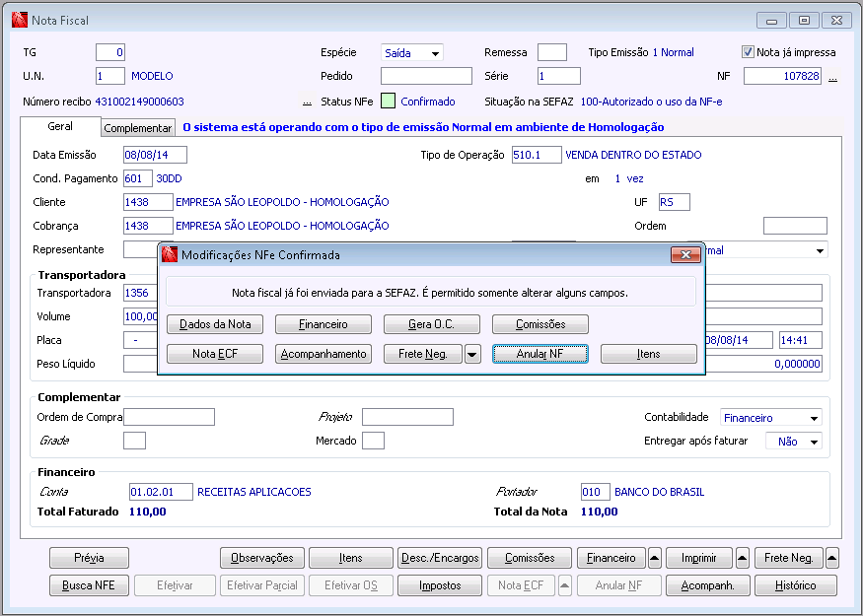The width and height of the screenshot is (863, 616).
Task: Click the ellipsis button beside the NF number field
Action: 832,77
